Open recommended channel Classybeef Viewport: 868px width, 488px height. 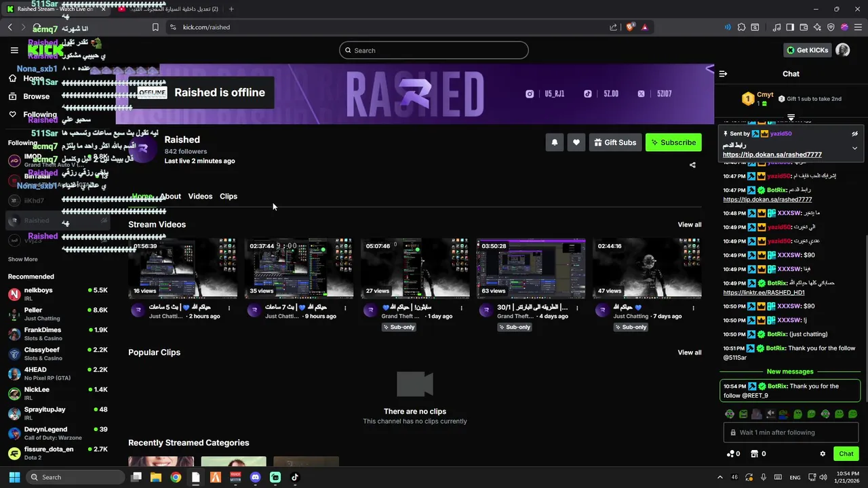click(58, 354)
